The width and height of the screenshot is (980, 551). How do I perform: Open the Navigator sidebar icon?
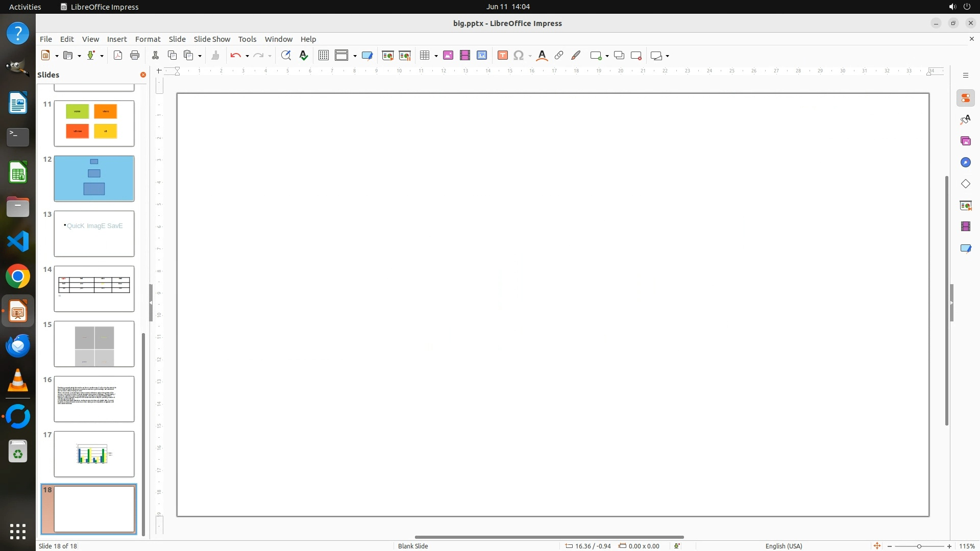pos(965,162)
